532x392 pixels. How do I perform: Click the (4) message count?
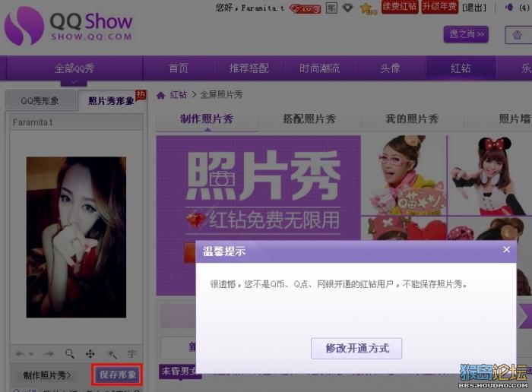pos(524,8)
